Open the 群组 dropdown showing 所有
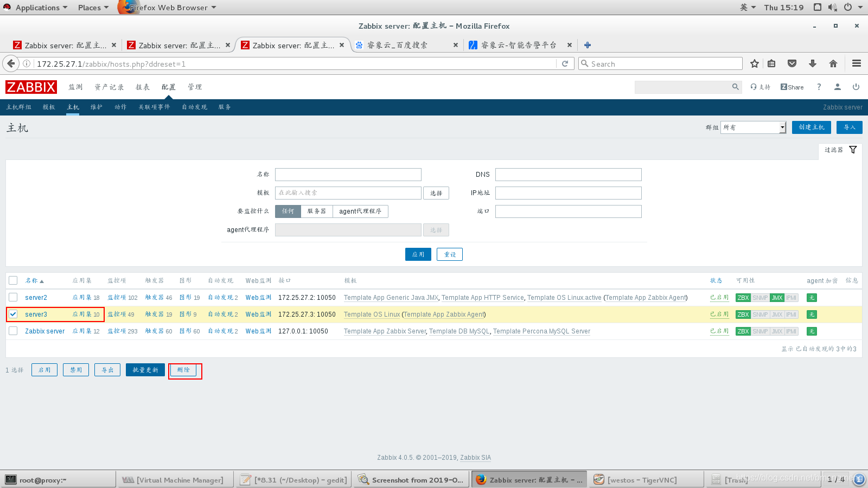 coord(753,127)
